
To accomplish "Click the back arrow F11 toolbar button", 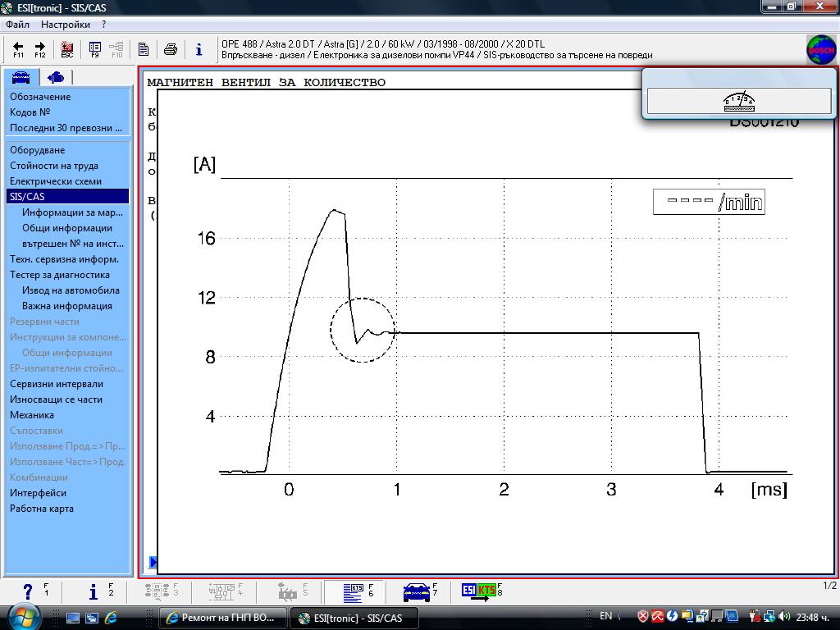I will [x=18, y=49].
